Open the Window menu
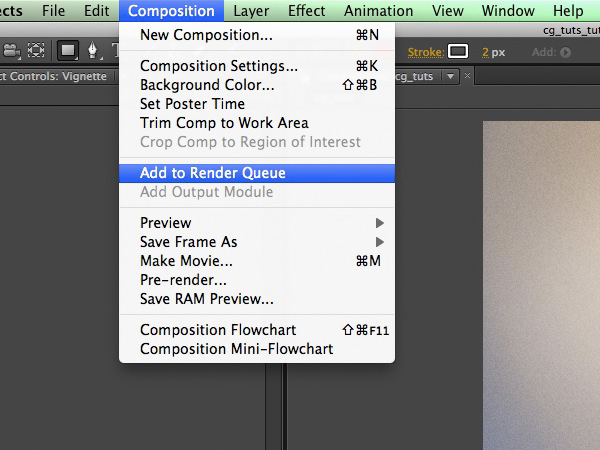This screenshot has height=450, width=600. (508, 11)
